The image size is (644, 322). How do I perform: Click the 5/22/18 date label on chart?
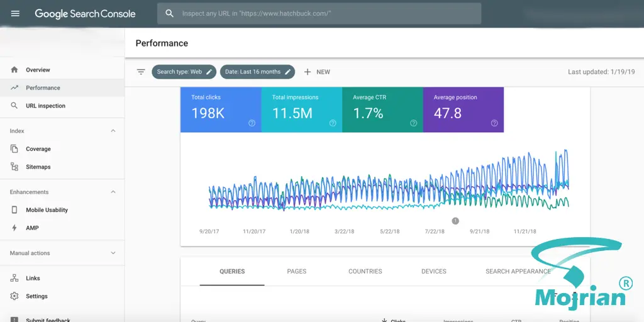tap(390, 231)
